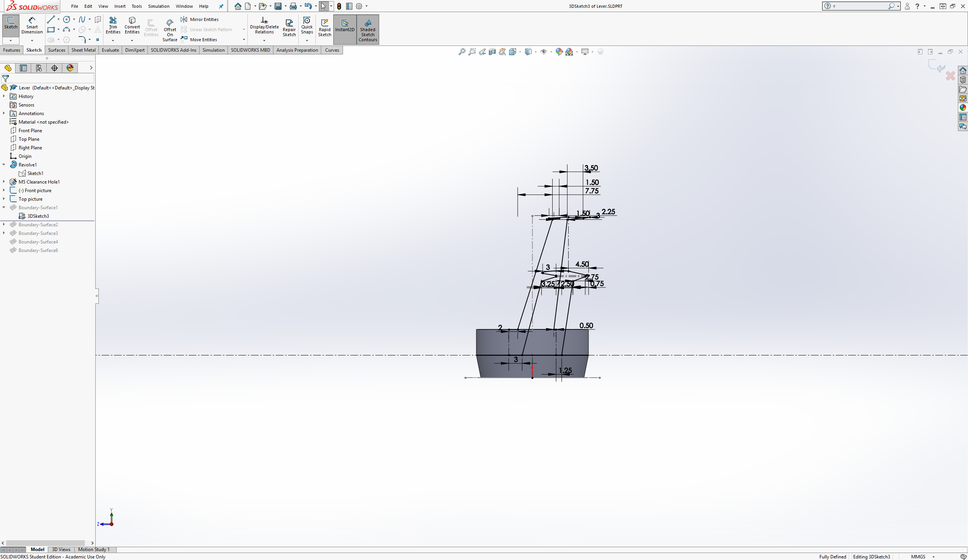Viewport: 968px width, 560px height.
Task: Open the Offset On Surface tool
Action: click(x=170, y=30)
